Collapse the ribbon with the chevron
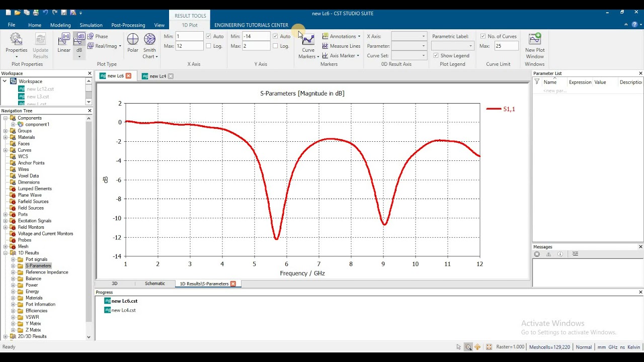This screenshot has height=362, width=644. click(625, 24)
